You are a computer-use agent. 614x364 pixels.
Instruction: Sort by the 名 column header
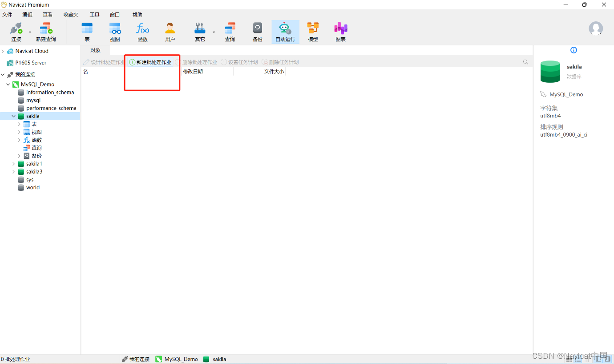(85, 71)
